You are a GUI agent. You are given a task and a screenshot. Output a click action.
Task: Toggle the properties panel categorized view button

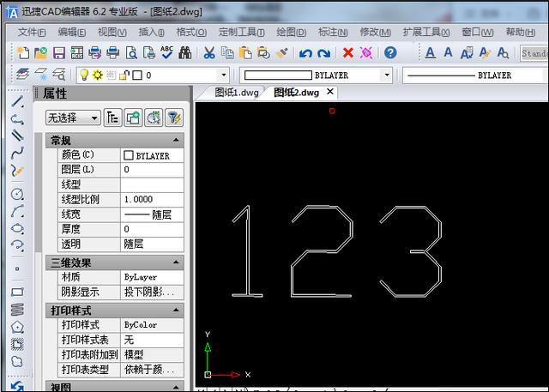(112, 118)
